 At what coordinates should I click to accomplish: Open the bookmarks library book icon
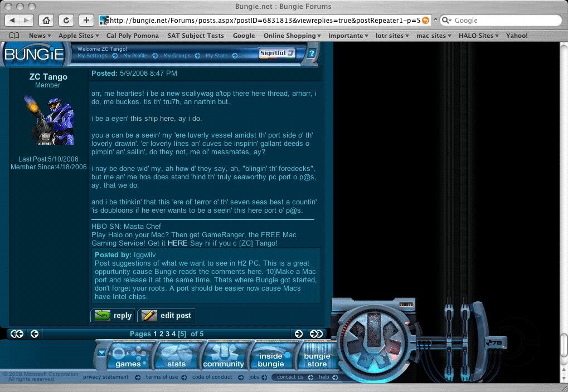[x=14, y=36]
